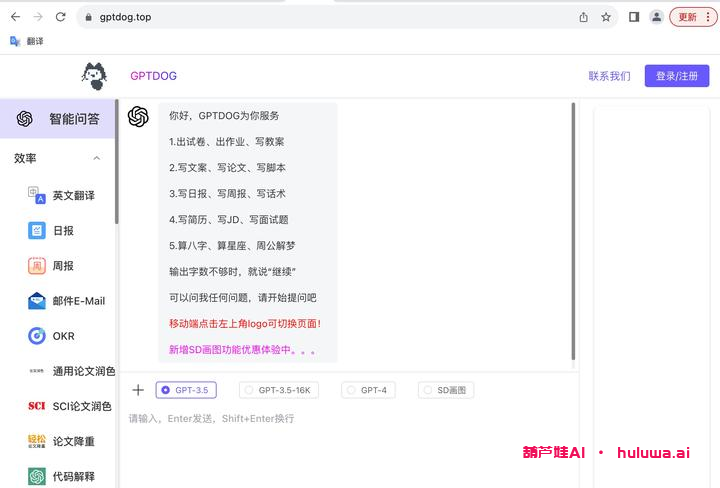Open the OKR tool icon
This screenshot has width=720, height=488.
click(x=37, y=336)
